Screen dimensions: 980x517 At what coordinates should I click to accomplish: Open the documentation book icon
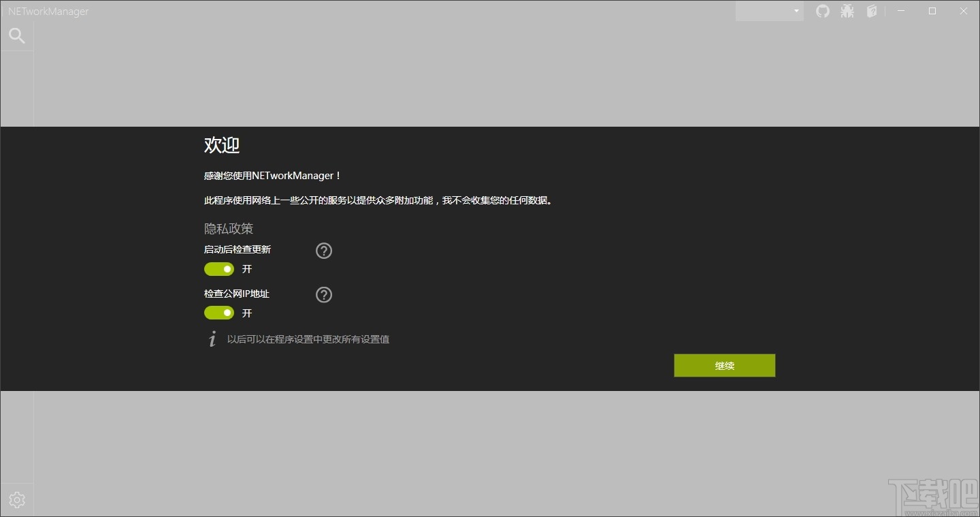(872, 11)
